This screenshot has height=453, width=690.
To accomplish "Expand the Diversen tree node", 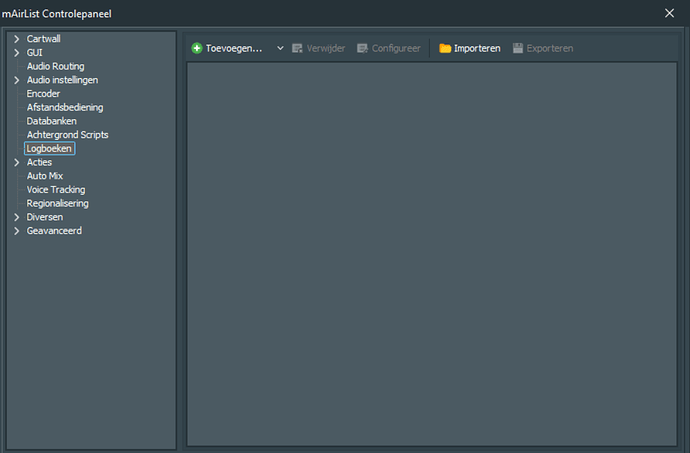I will click(16, 217).
